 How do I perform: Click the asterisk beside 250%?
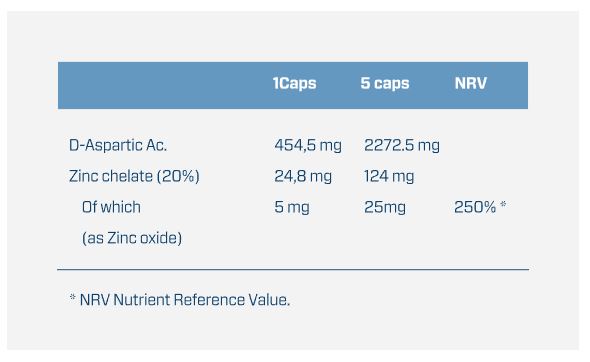[x=503, y=205]
